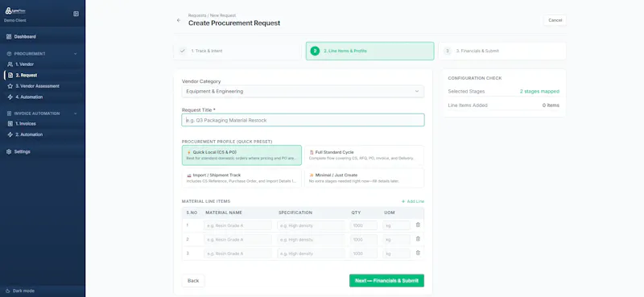Click the Specification field in row 2
Image resolution: width=644 pixels, height=297 pixels.
311,240
